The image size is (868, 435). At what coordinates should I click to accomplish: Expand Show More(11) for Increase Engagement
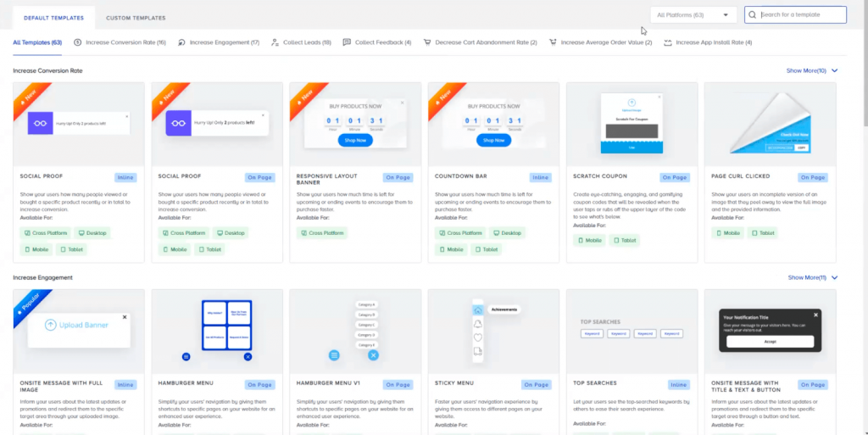(x=812, y=277)
